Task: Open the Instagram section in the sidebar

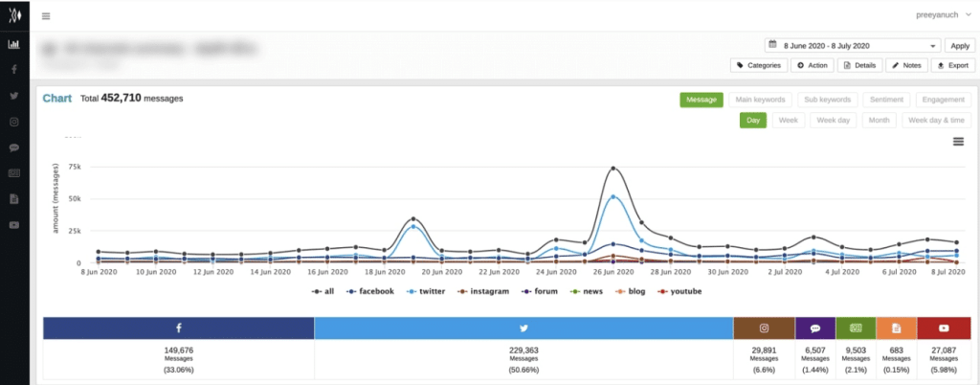Action: (x=14, y=122)
